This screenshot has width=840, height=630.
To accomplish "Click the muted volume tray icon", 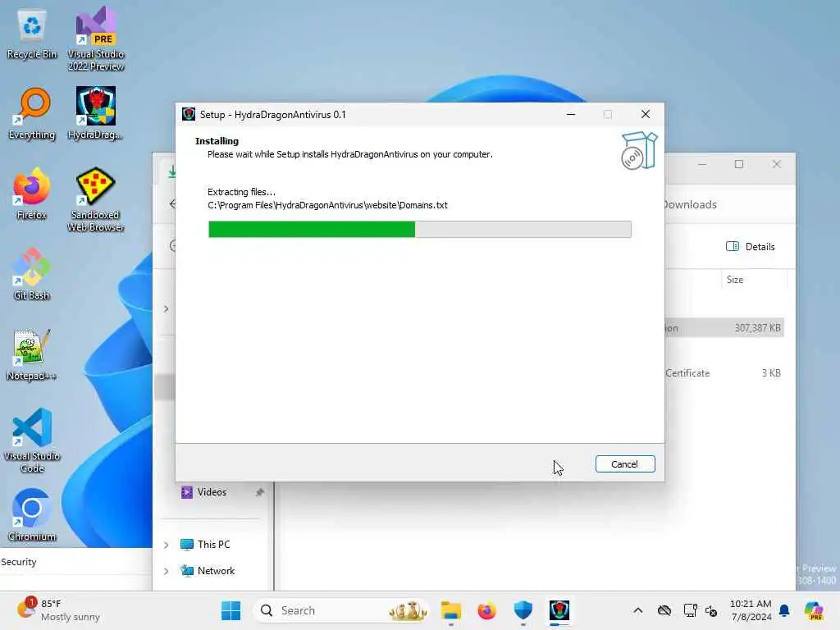I will tap(711, 610).
